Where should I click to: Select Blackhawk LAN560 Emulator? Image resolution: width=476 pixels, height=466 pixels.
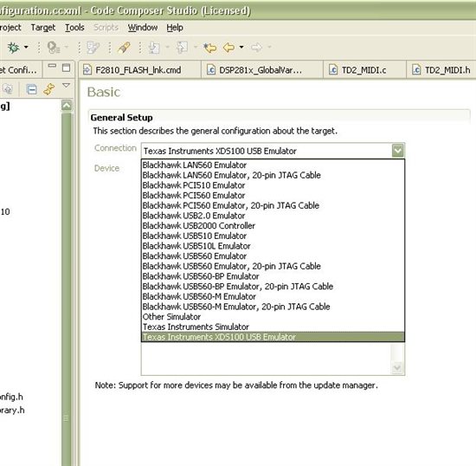pos(273,165)
